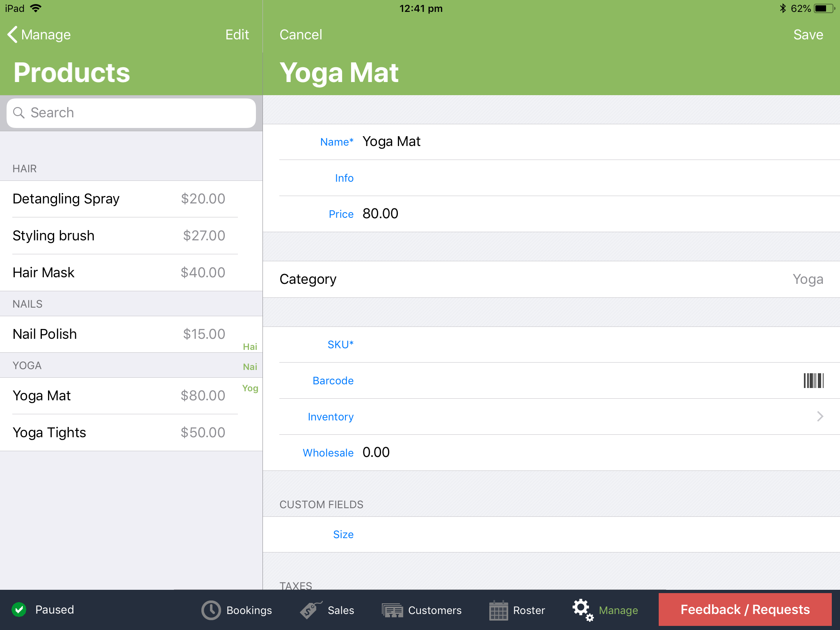Tap Edit in the Products panel
Viewport: 840px width, 630px height.
237,34
